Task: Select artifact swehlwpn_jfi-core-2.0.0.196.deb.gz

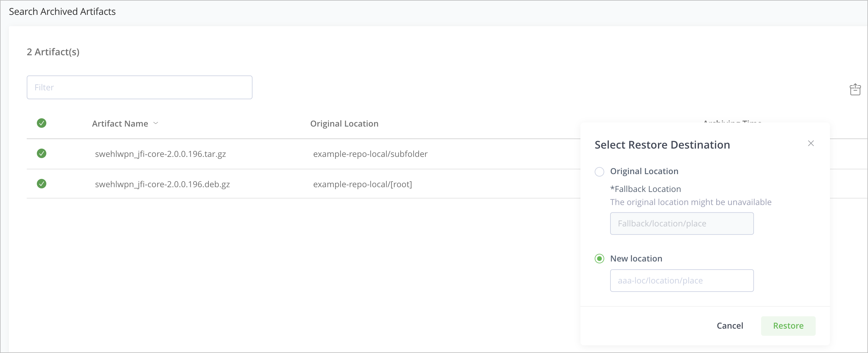Action: coord(162,185)
